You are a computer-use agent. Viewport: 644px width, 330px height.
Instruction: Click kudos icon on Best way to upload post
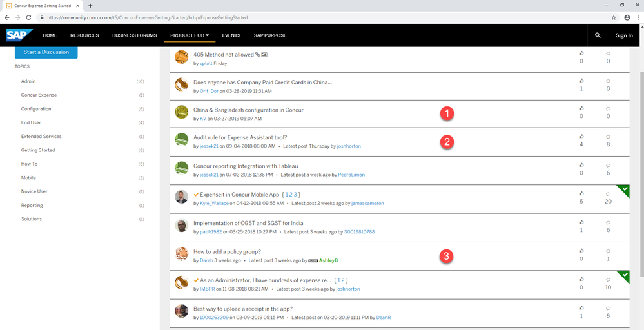[x=581, y=307]
